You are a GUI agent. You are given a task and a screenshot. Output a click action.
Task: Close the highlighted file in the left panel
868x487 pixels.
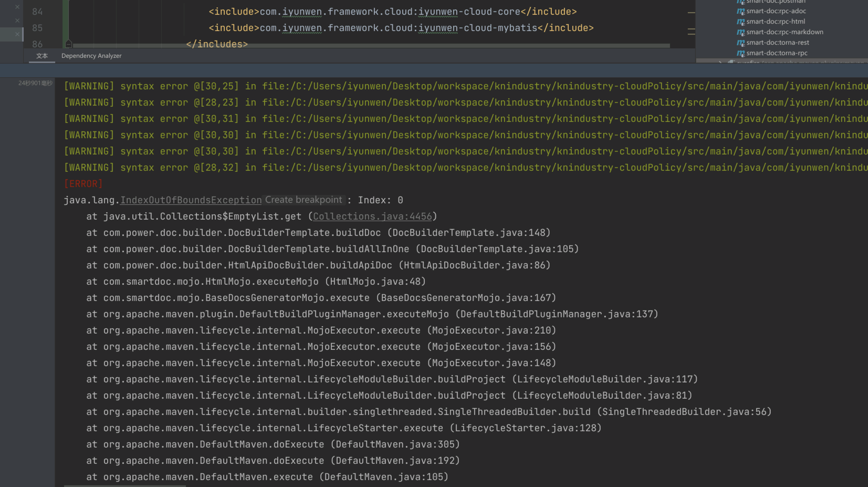18,34
